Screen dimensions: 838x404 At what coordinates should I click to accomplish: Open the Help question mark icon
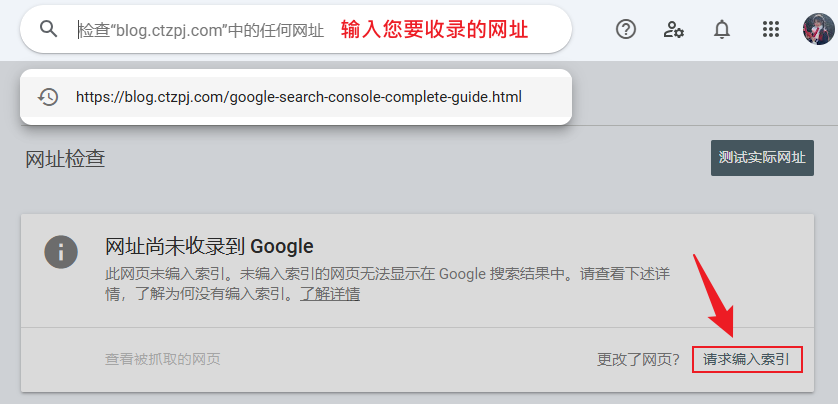tap(626, 29)
